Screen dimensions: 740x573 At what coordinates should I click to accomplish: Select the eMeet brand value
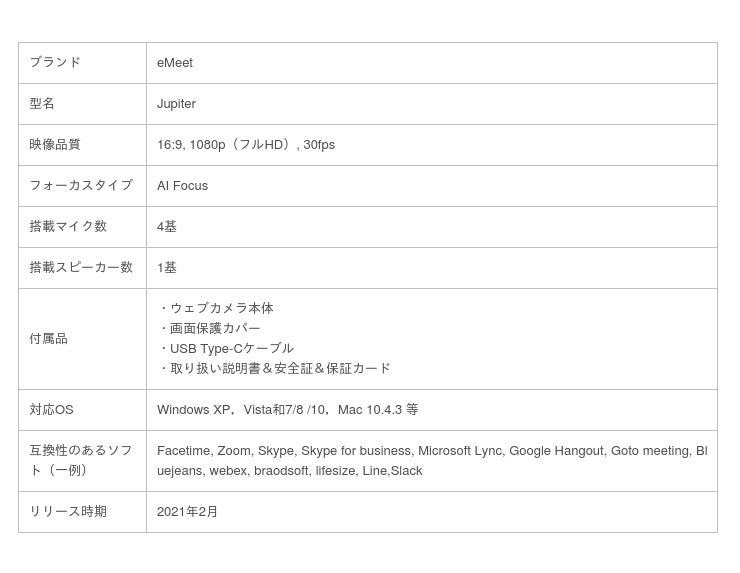[x=175, y=63]
